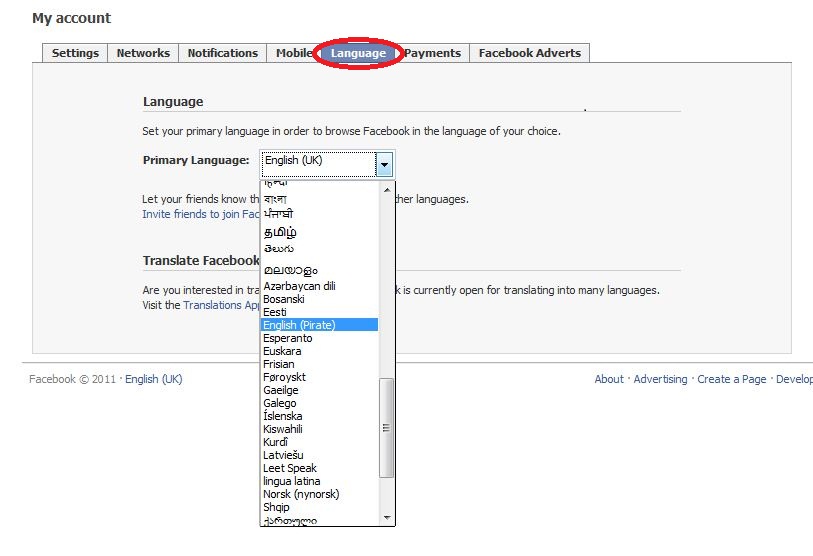Open the Notifications tab
Screen dimensions: 813x556
pyautogui.click(x=222, y=53)
